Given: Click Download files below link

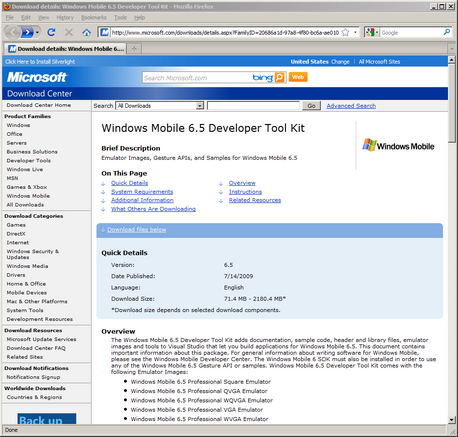Looking at the screenshot, I should [x=137, y=230].
